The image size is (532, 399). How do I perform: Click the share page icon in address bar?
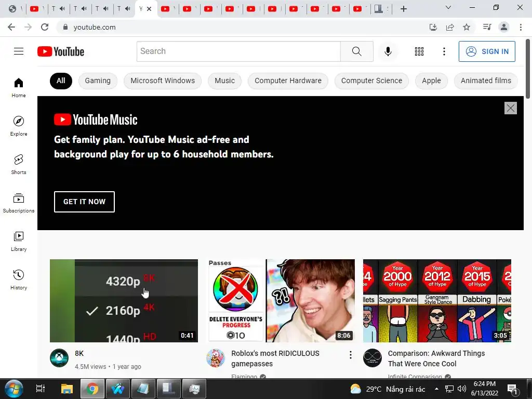pyautogui.click(x=450, y=27)
